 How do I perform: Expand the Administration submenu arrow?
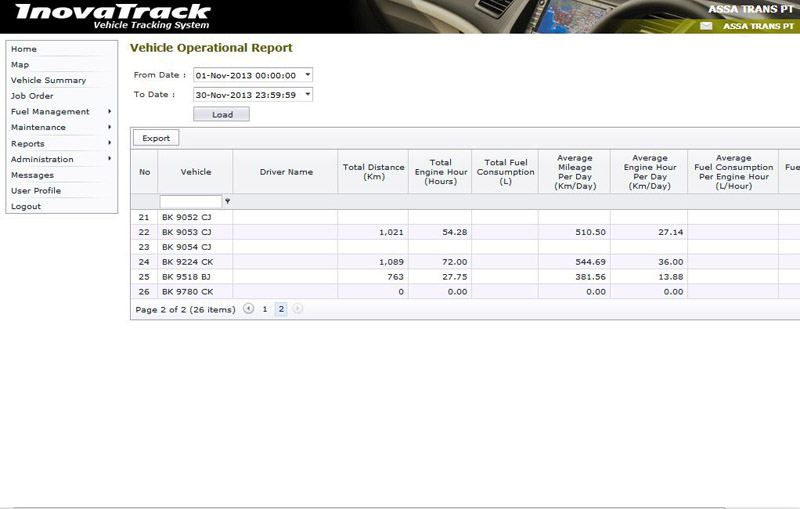pos(109,159)
